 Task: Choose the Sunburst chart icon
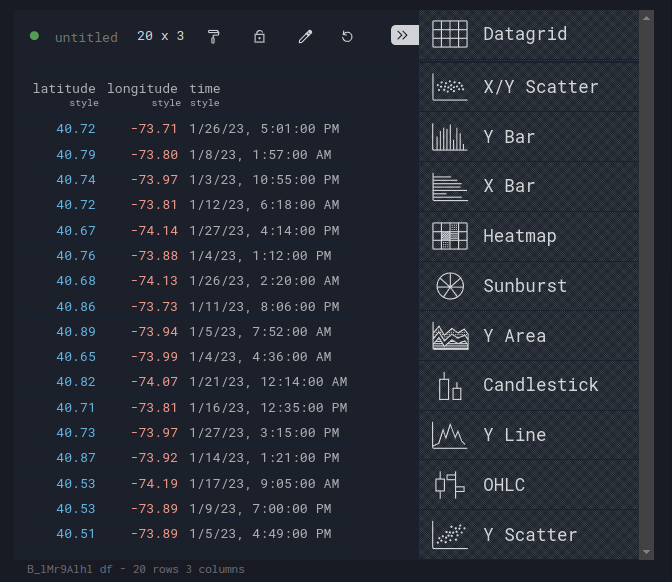(450, 286)
